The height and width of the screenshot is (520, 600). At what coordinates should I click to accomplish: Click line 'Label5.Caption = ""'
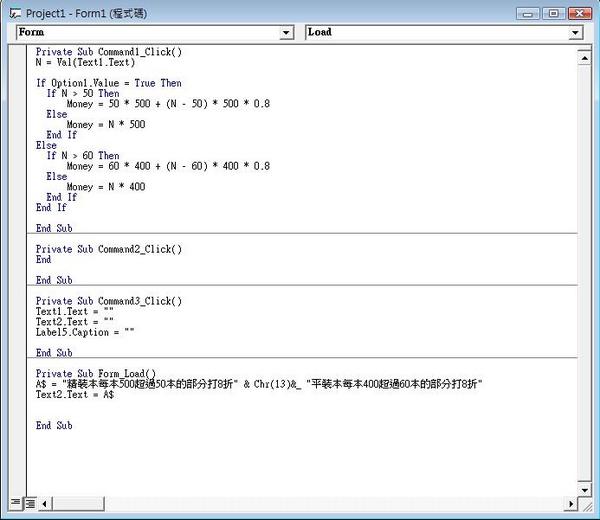point(85,333)
